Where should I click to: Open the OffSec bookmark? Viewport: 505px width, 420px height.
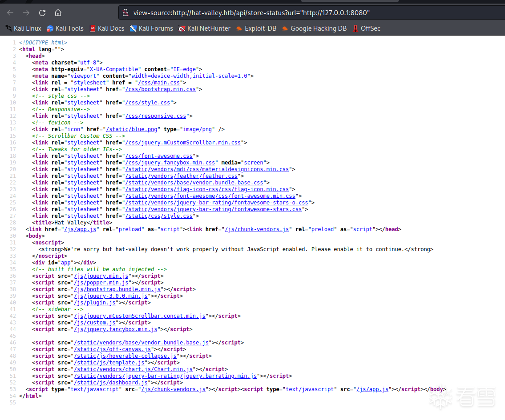pyautogui.click(x=367, y=28)
